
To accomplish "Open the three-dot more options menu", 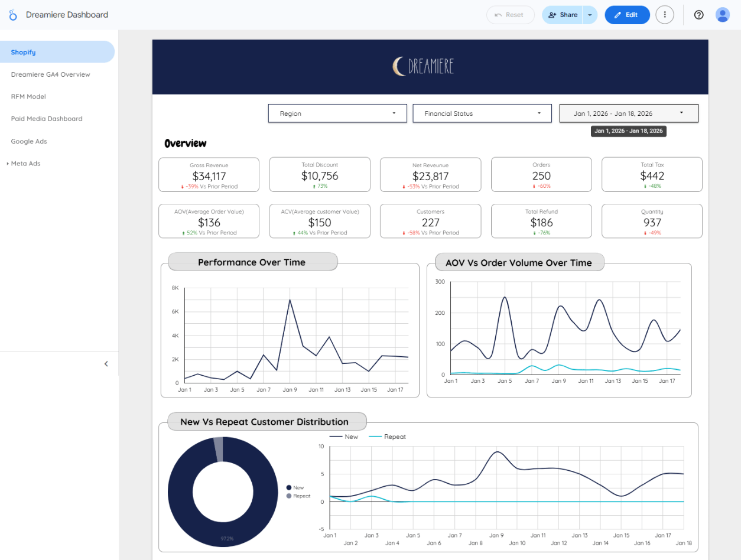I will [x=665, y=15].
